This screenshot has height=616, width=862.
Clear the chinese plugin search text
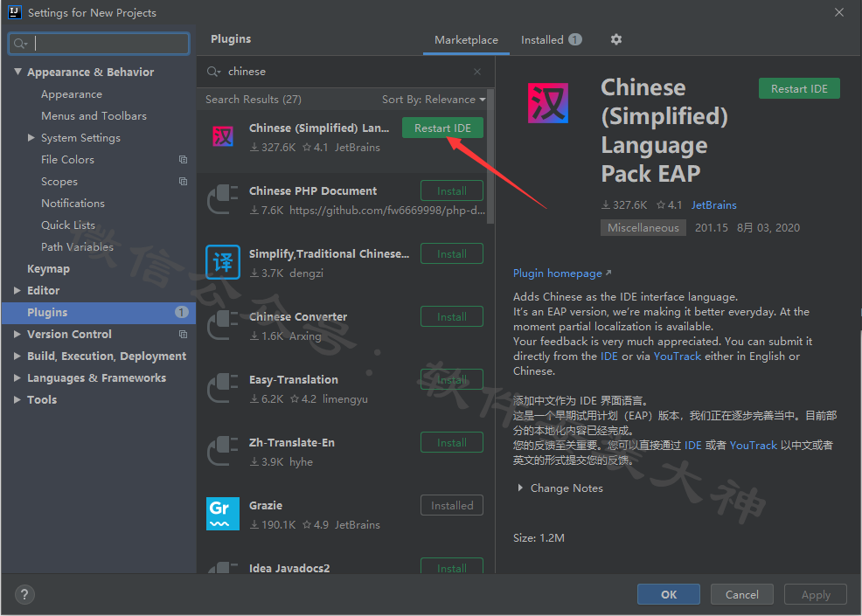tap(477, 72)
